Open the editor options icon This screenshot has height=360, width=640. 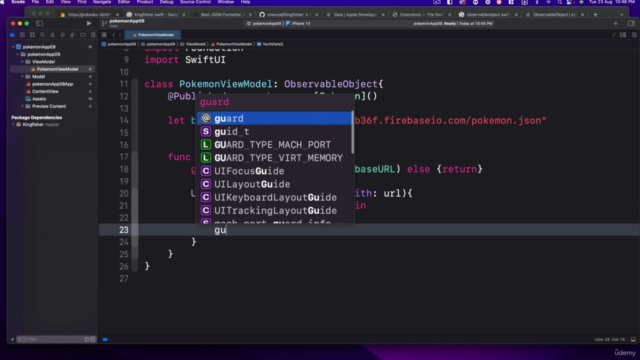click(x=623, y=35)
